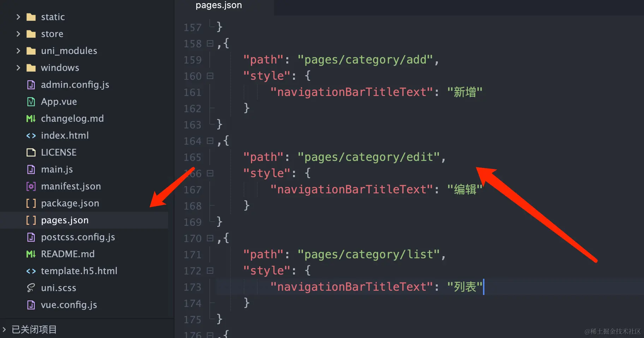The width and height of the screenshot is (644, 338).
Task: Click the JS icon next to main.js
Action: pyautogui.click(x=31, y=169)
